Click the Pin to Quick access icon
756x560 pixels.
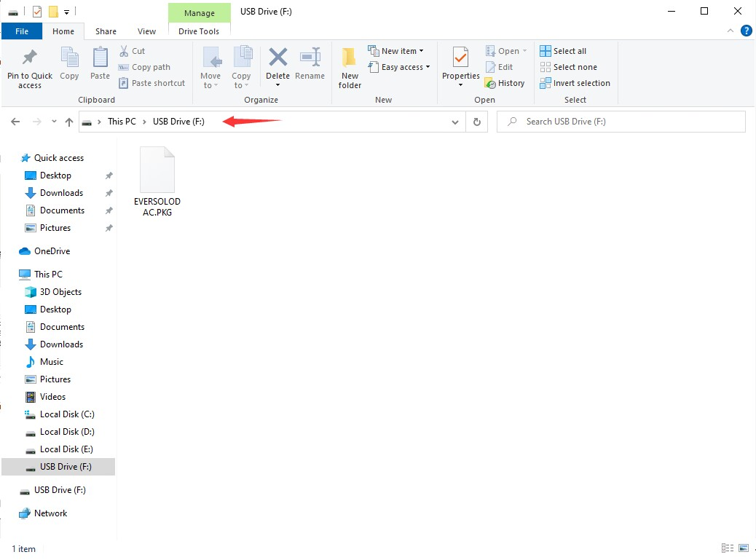[x=29, y=58]
